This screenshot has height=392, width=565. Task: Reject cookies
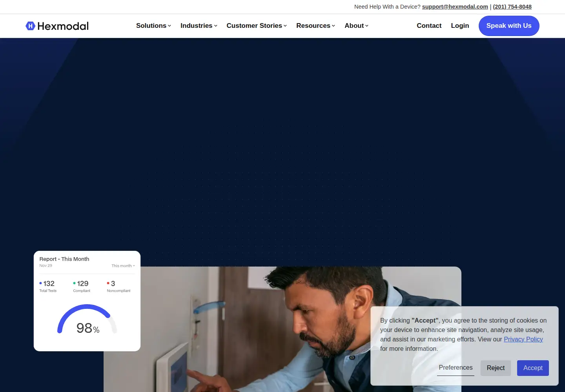(x=496, y=368)
